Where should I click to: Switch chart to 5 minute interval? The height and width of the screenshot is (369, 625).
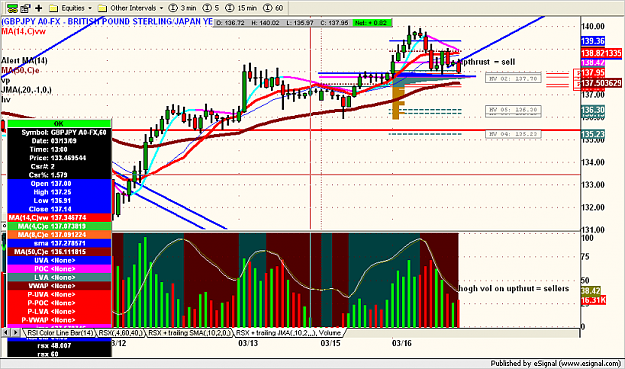pos(211,8)
